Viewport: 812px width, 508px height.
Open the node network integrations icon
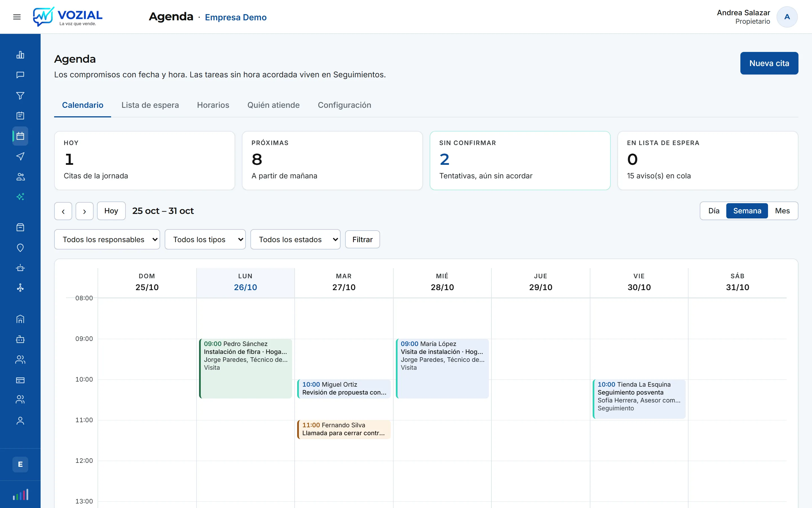20,288
